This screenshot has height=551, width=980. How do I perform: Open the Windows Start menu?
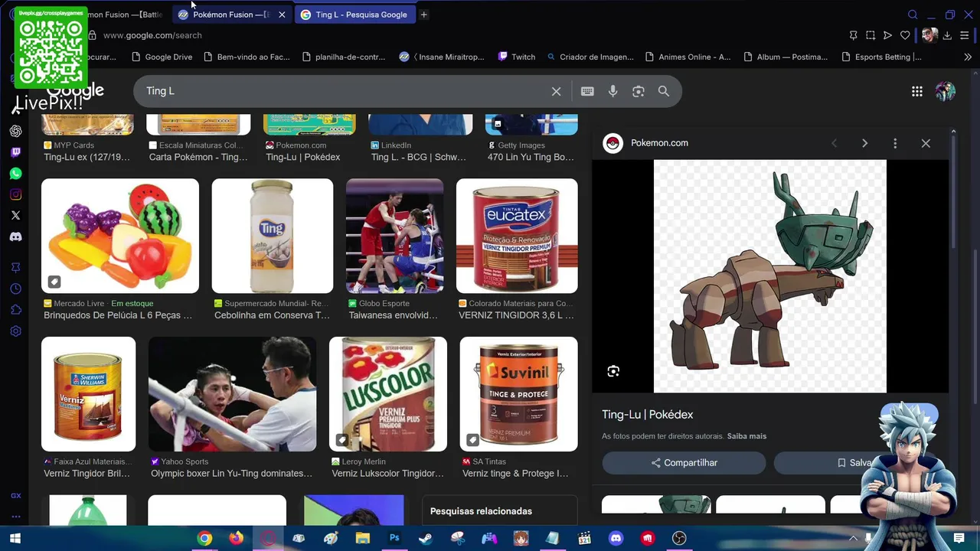tap(15, 539)
